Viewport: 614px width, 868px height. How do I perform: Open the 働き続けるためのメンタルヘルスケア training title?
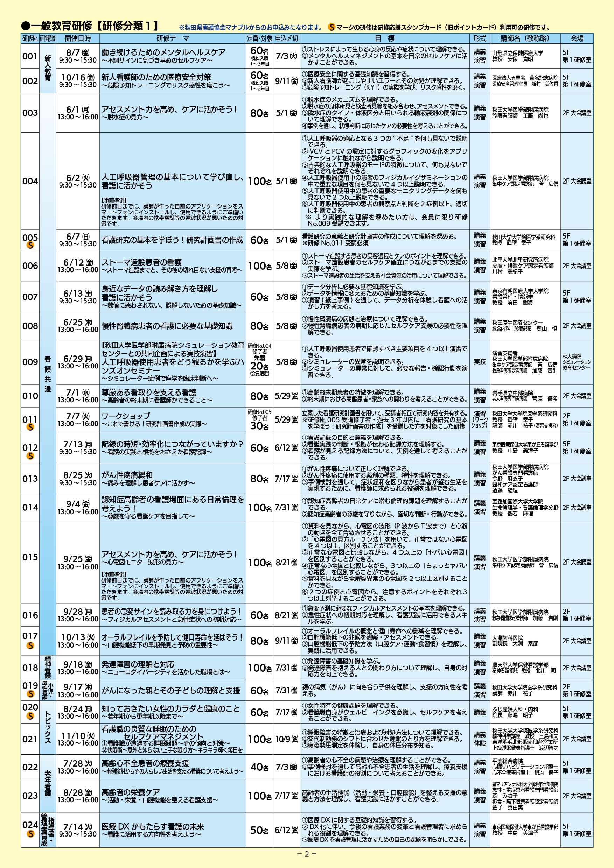(x=163, y=52)
